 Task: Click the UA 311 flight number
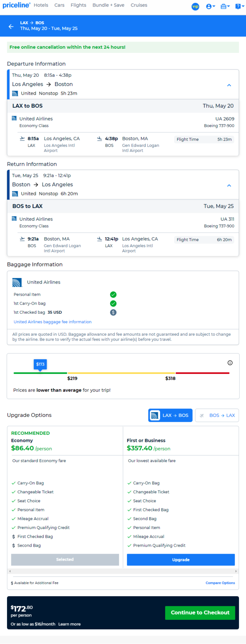[227, 219]
